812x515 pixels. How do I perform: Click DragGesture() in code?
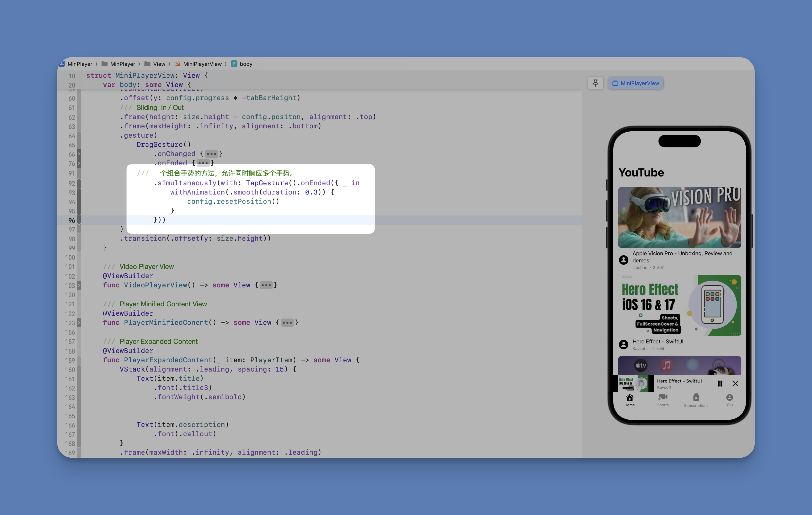(x=164, y=145)
